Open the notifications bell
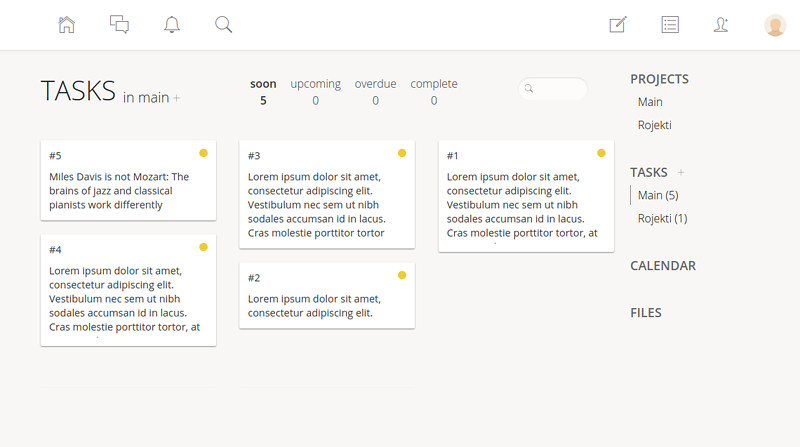Viewport: 800px width, 447px height. (172, 25)
